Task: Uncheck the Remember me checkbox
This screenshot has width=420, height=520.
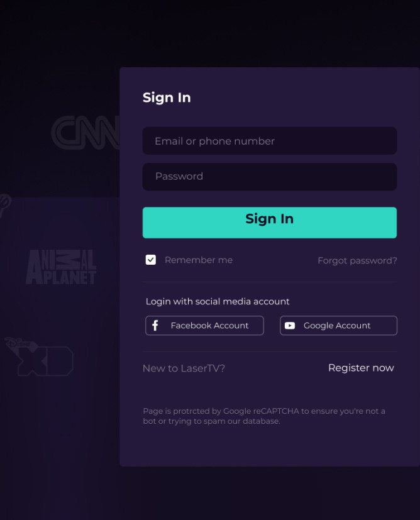Action: pyautogui.click(x=151, y=260)
